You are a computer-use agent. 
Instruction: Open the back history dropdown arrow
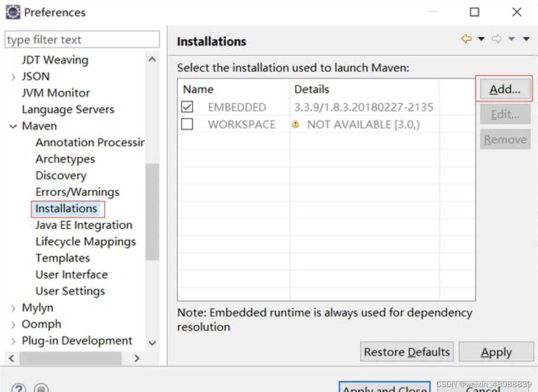click(481, 39)
